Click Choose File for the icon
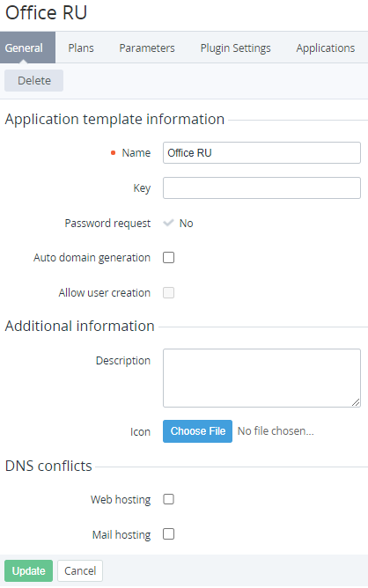This screenshot has height=588, width=368. click(x=198, y=431)
